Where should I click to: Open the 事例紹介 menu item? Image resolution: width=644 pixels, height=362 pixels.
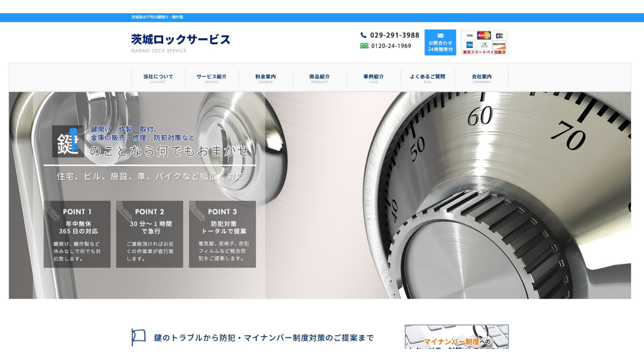click(373, 78)
